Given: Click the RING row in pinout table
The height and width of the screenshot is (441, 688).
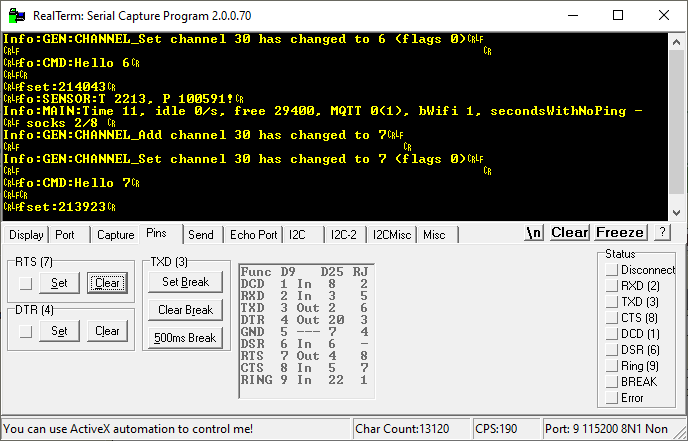Looking at the screenshot, I should coord(305,380).
